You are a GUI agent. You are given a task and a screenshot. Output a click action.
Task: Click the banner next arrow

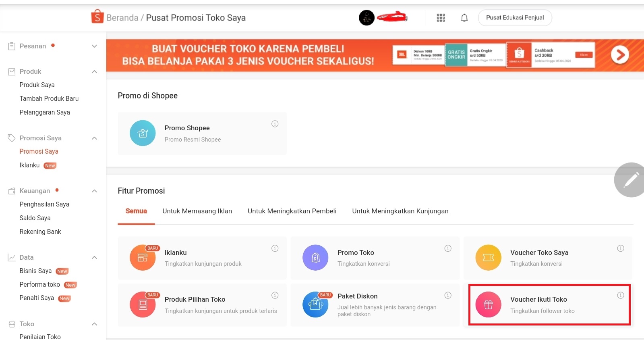click(x=620, y=54)
